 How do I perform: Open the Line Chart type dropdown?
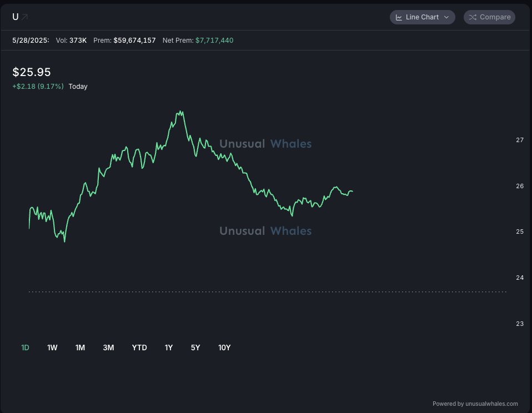coord(423,17)
